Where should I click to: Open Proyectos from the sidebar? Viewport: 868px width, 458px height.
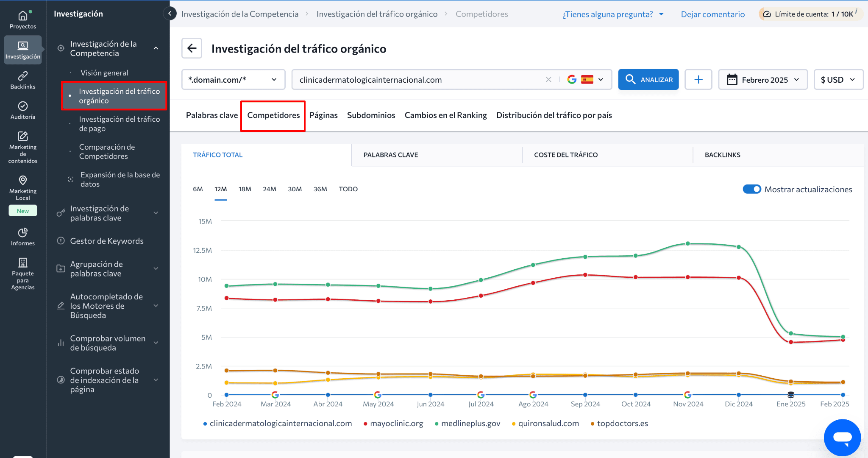(x=23, y=20)
